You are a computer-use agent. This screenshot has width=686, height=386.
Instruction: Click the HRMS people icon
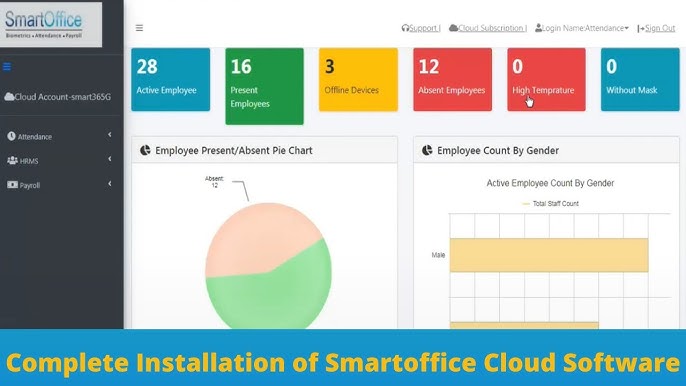(12, 160)
